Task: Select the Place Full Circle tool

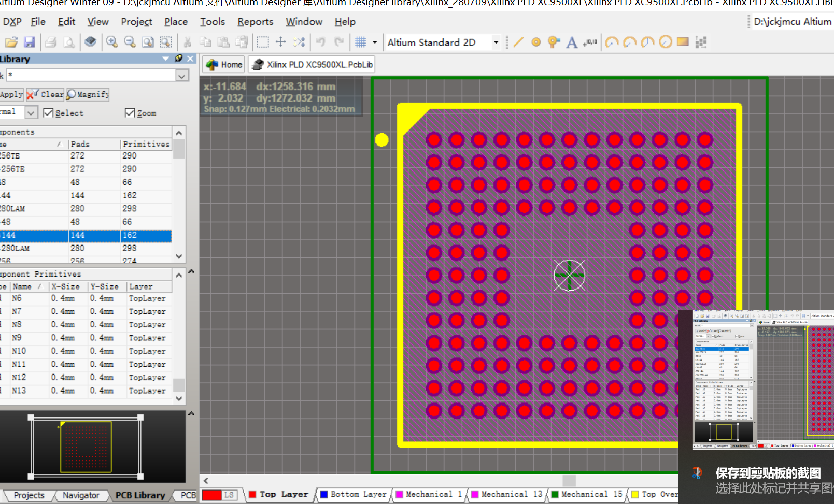Action: click(x=666, y=42)
